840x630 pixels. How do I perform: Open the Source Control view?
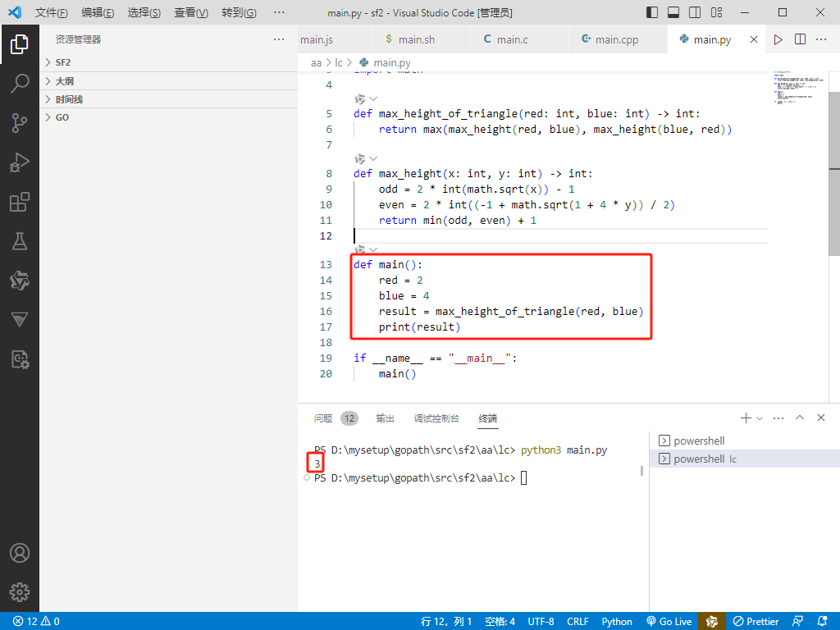coord(20,123)
